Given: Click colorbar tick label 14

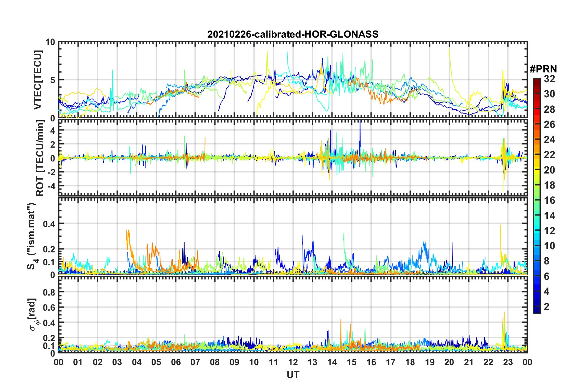Looking at the screenshot, I should [x=549, y=216].
